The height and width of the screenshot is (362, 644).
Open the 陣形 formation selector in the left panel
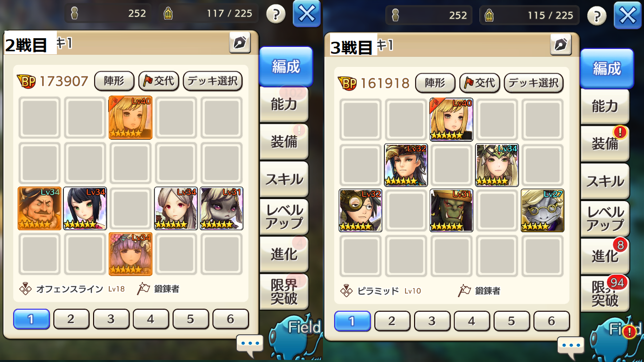(114, 81)
